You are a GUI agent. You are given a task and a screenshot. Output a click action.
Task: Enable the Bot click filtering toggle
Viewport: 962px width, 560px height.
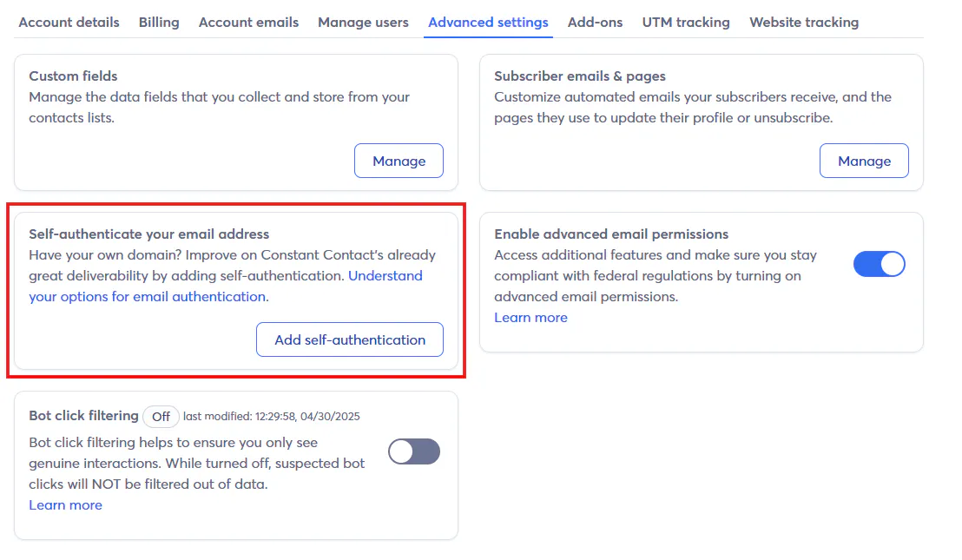[414, 451]
